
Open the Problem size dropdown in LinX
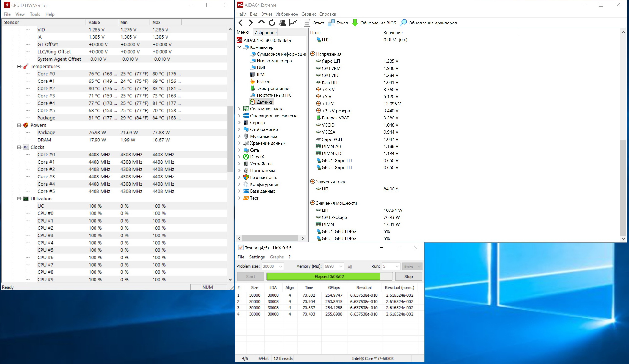281,266
